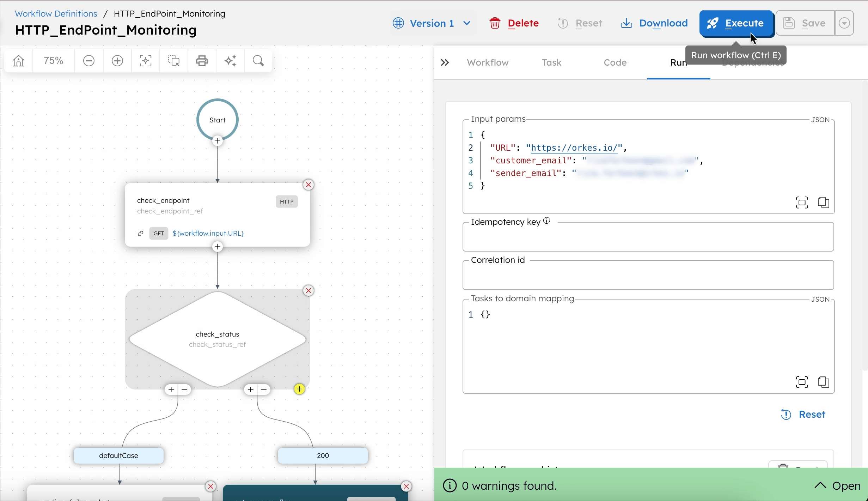Open the Save options dropdown arrow

point(844,23)
